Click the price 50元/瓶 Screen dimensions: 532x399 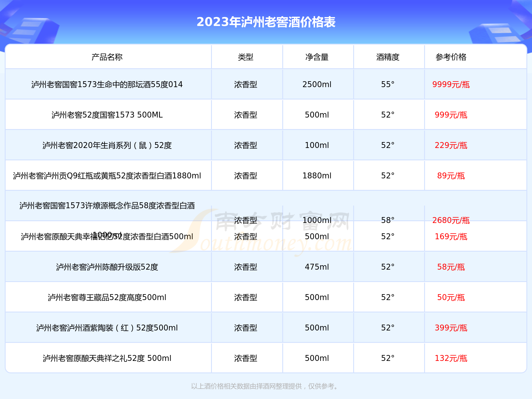click(451, 297)
